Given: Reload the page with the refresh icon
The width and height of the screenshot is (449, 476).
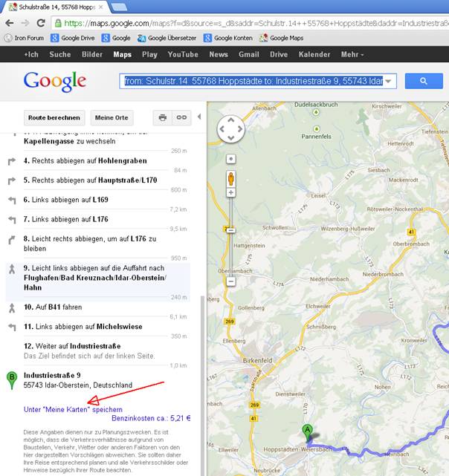Looking at the screenshot, I should tap(41, 23).
